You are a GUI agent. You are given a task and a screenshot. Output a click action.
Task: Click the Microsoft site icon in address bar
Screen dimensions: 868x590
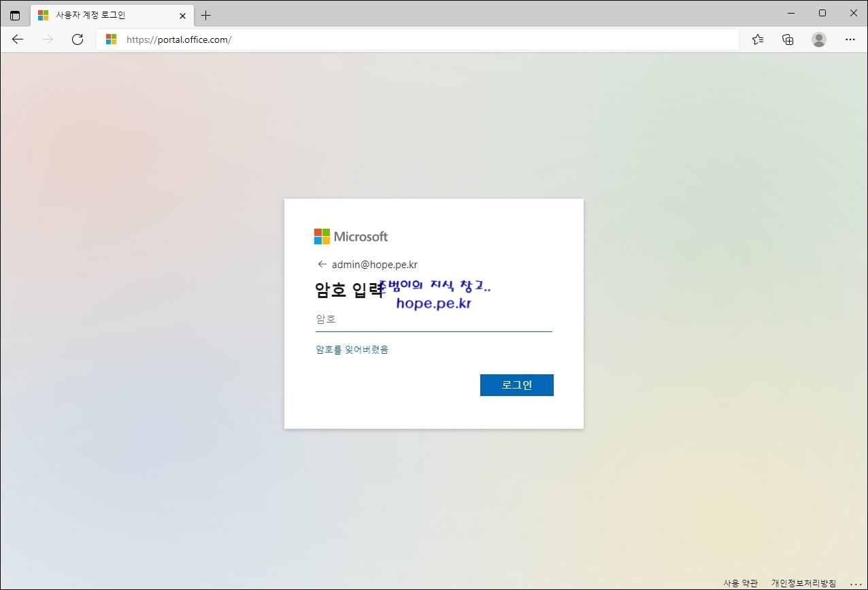(x=111, y=39)
